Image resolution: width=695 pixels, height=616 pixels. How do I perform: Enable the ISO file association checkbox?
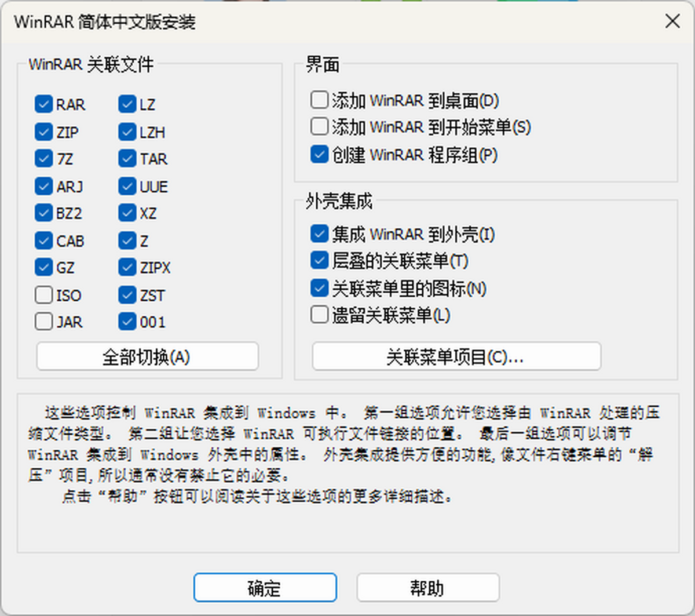pos(43,295)
